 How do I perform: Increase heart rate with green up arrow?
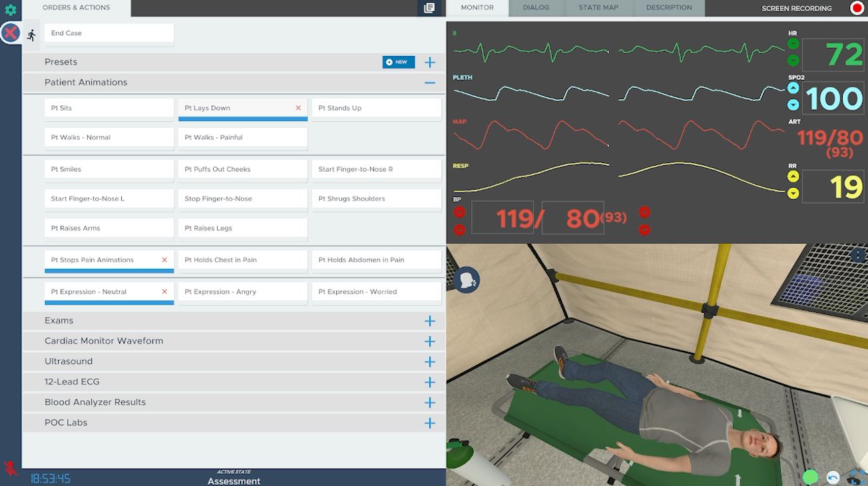[793, 45]
